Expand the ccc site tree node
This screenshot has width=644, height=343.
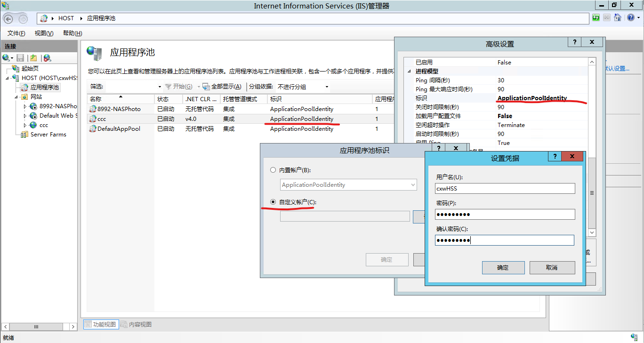point(25,125)
